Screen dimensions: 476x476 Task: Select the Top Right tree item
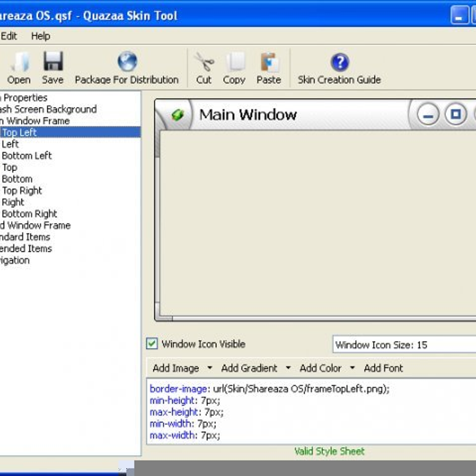coord(22,190)
